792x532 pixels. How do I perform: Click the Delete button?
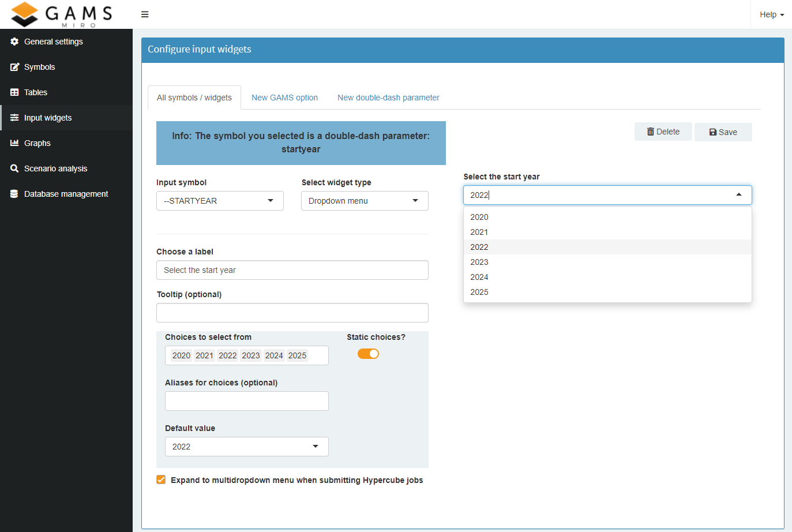[663, 132]
